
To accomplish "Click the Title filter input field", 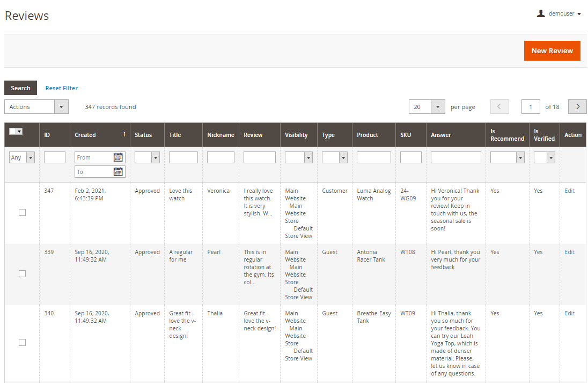I will [x=183, y=157].
